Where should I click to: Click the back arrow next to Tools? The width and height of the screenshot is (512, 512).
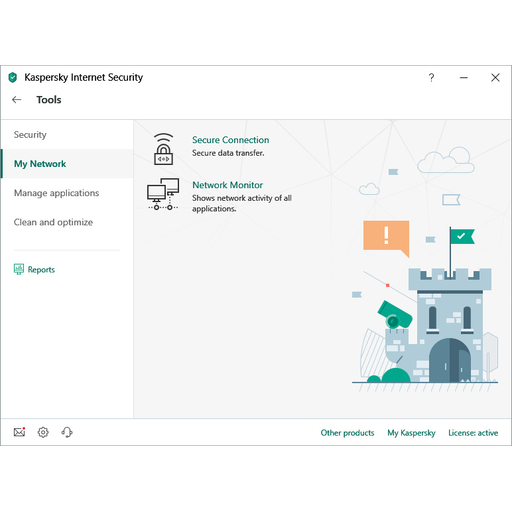[17, 99]
